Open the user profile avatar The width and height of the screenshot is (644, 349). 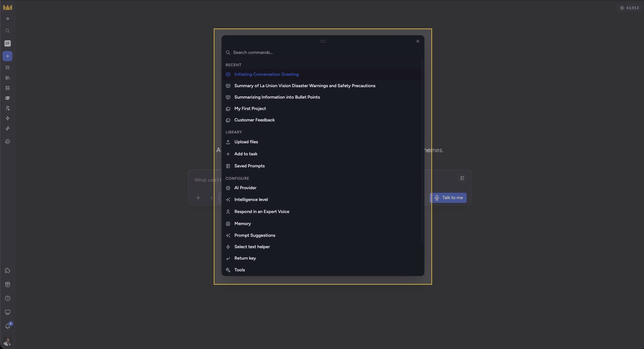pos(7,341)
